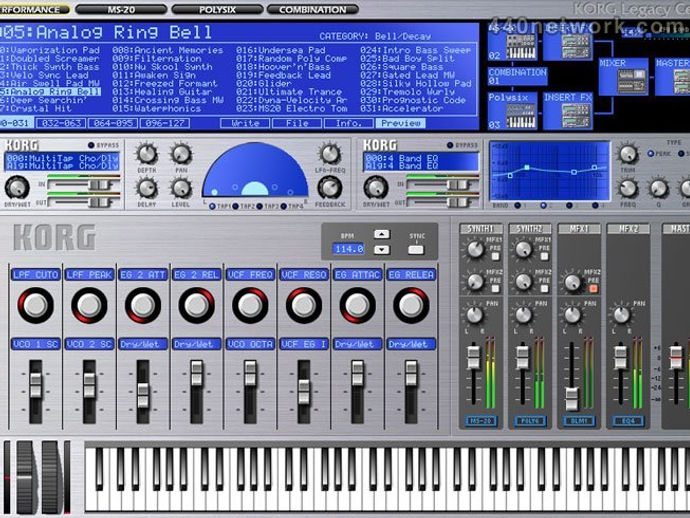Open the VCF FREQ knob assignment selector
This screenshot has height=518, width=690.
(250, 275)
